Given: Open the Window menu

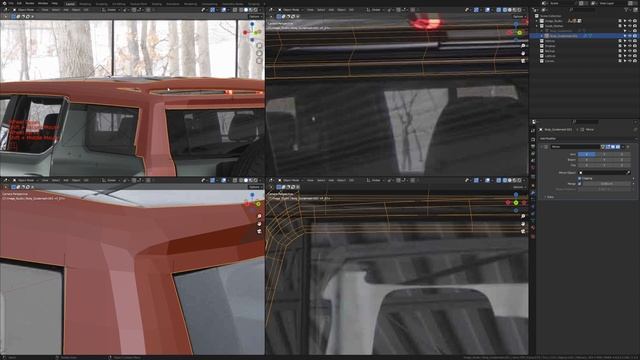Looking at the screenshot, I should coord(42,3).
